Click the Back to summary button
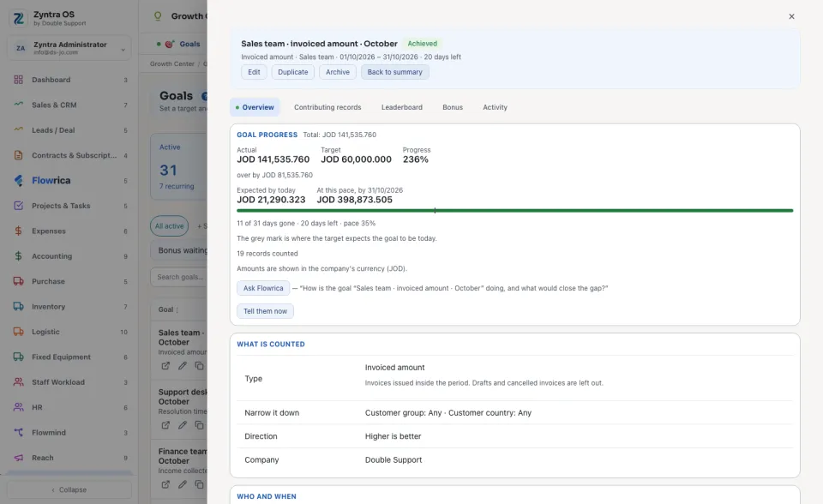 (x=394, y=72)
